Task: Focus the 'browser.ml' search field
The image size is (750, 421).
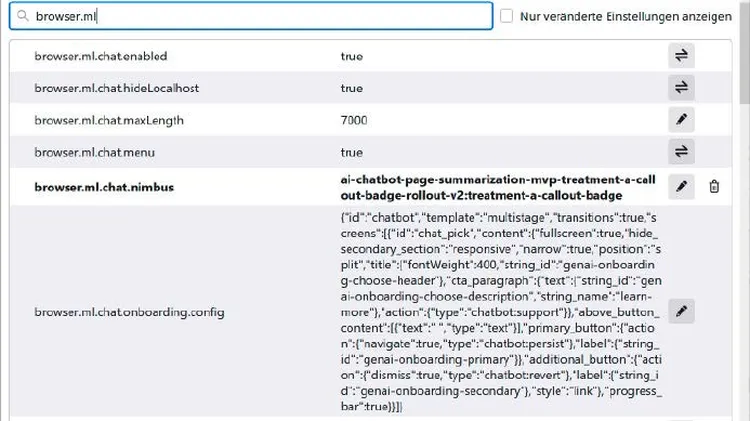Action: 260,16
